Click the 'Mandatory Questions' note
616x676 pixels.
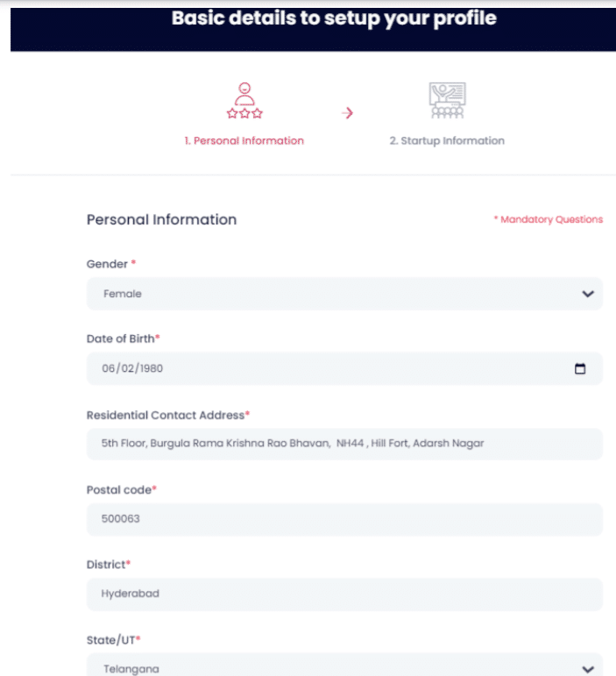[x=549, y=219]
